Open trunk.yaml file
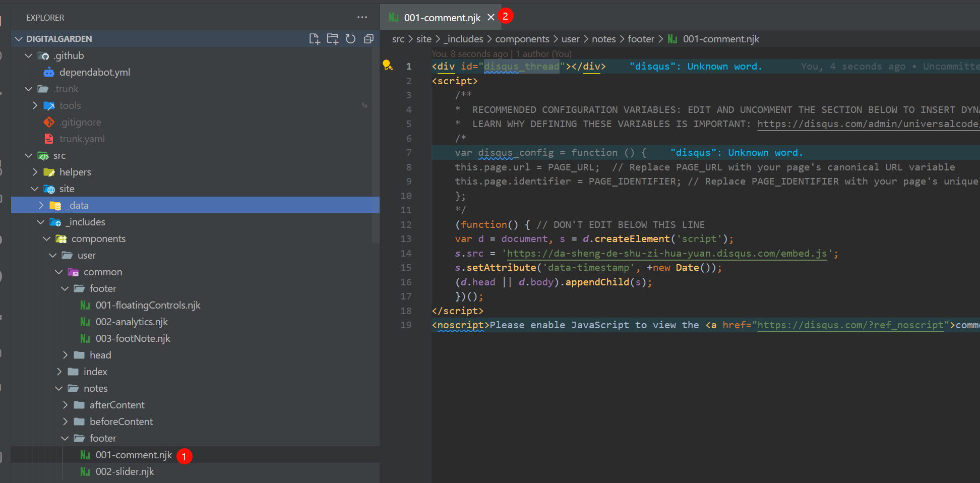This screenshot has height=483, width=980. coord(82,139)
